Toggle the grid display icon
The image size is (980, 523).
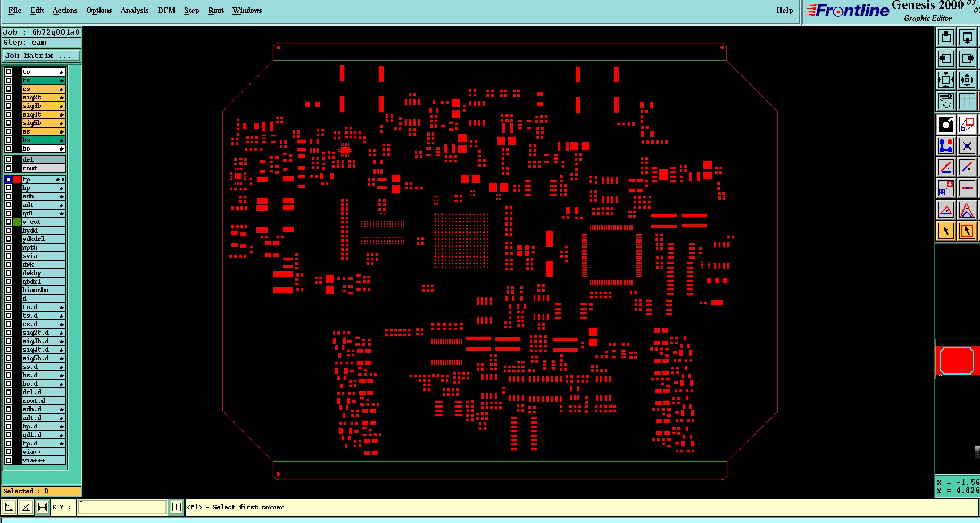[967, 101]
